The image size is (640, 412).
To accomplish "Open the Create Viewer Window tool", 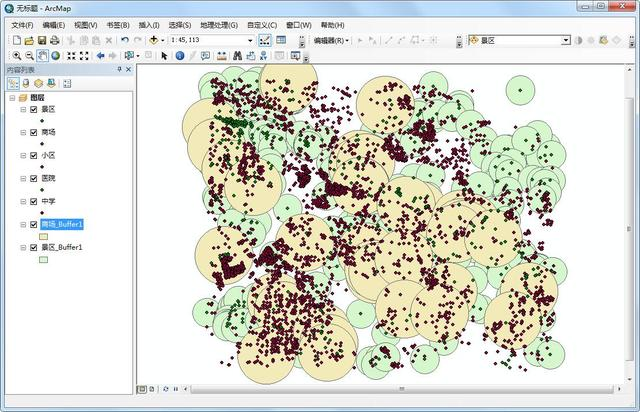I will point(296,56).
